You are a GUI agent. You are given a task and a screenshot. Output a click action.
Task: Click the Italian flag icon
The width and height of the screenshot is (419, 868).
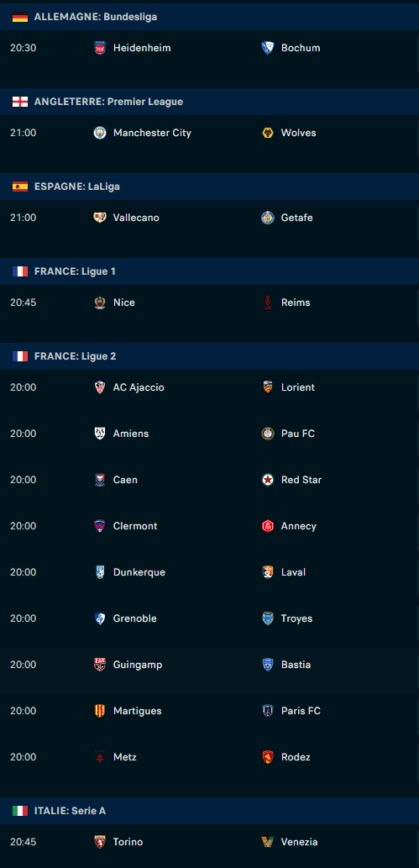tap(20, 811)
